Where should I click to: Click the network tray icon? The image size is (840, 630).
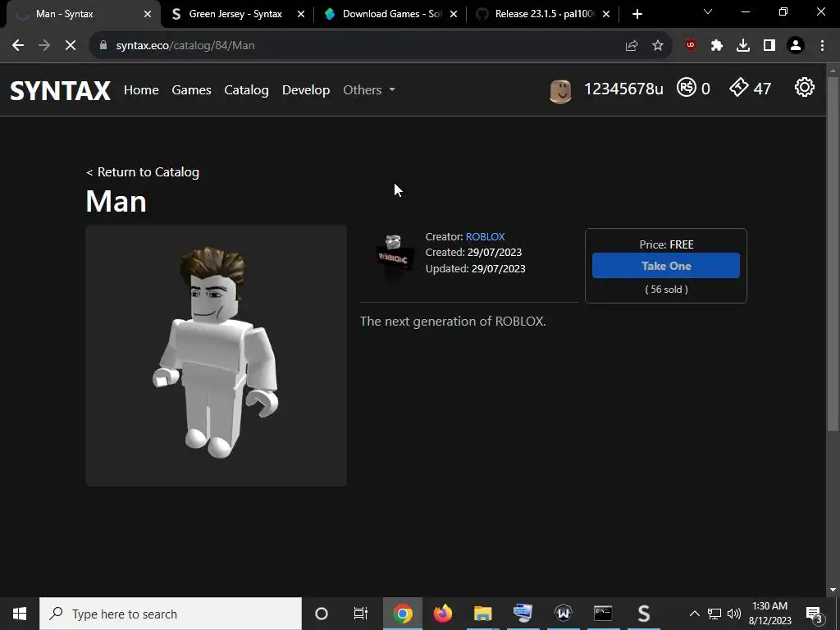pyautogui.click(x=714, y=614)
